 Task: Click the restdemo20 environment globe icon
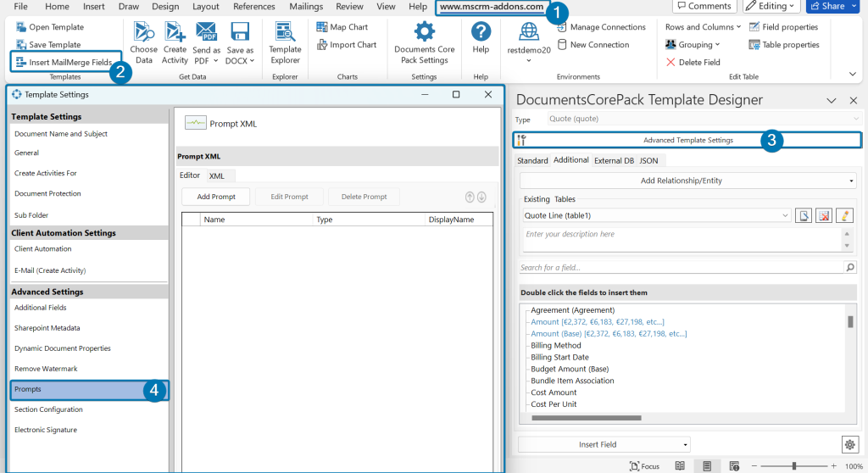[x=529, y=31]
